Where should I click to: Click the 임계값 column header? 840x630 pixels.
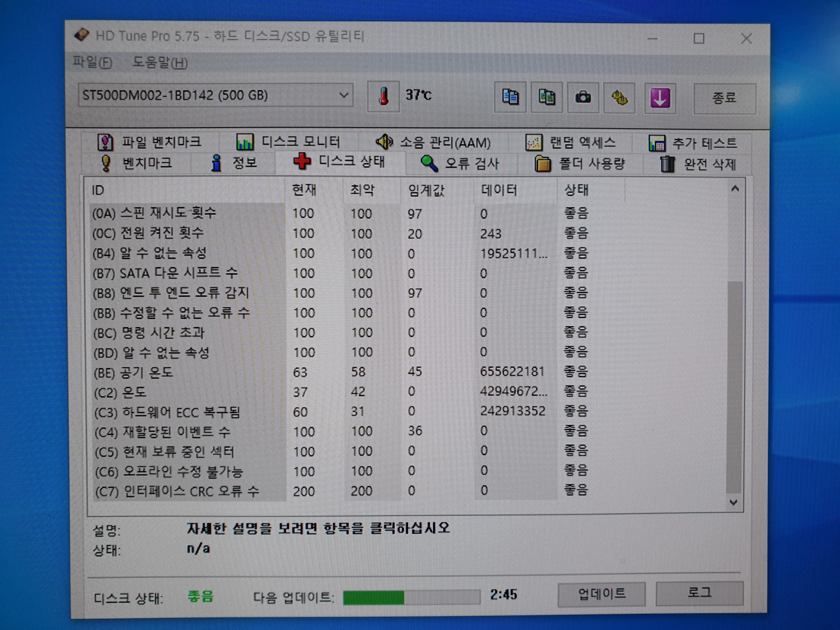[x=437, y=190]
